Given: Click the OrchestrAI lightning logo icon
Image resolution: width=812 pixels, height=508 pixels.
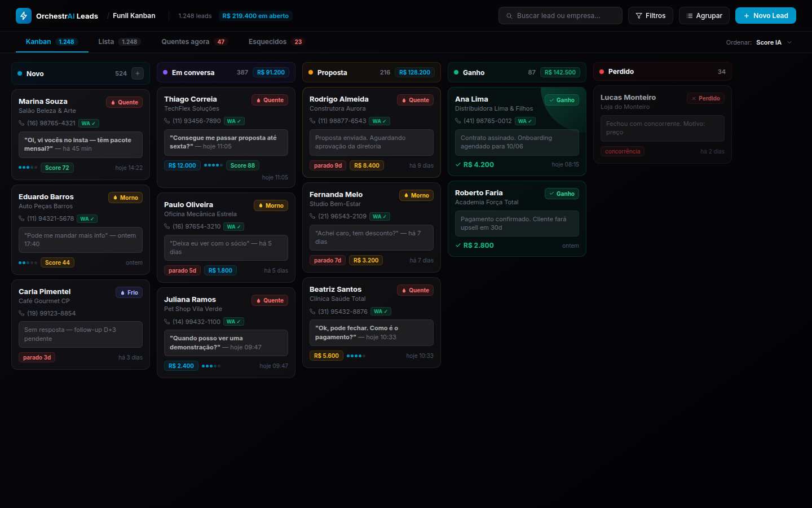Looking at the screenshot, I should tap(24, 16).
